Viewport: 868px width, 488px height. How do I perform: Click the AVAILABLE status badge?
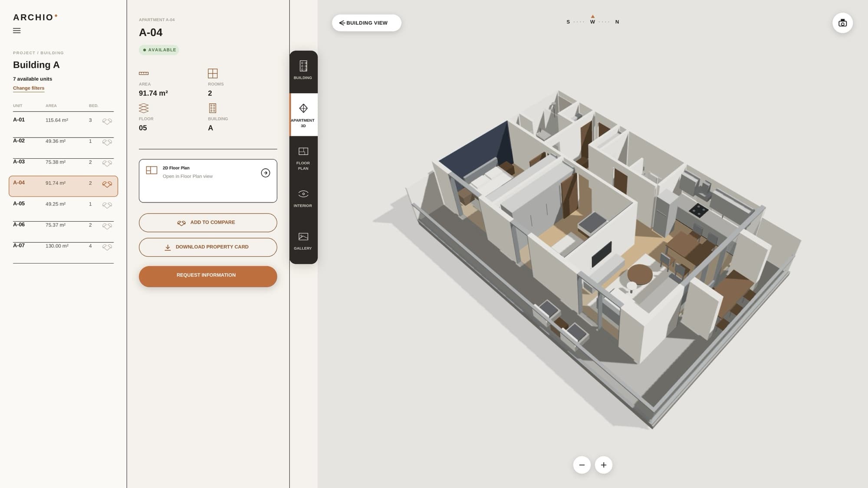(159, 50)
